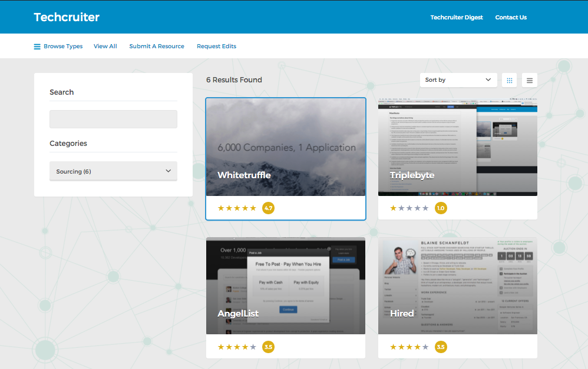Open the AngelList card image
This screenshot has width=588, height=369.
click(286, 285)
